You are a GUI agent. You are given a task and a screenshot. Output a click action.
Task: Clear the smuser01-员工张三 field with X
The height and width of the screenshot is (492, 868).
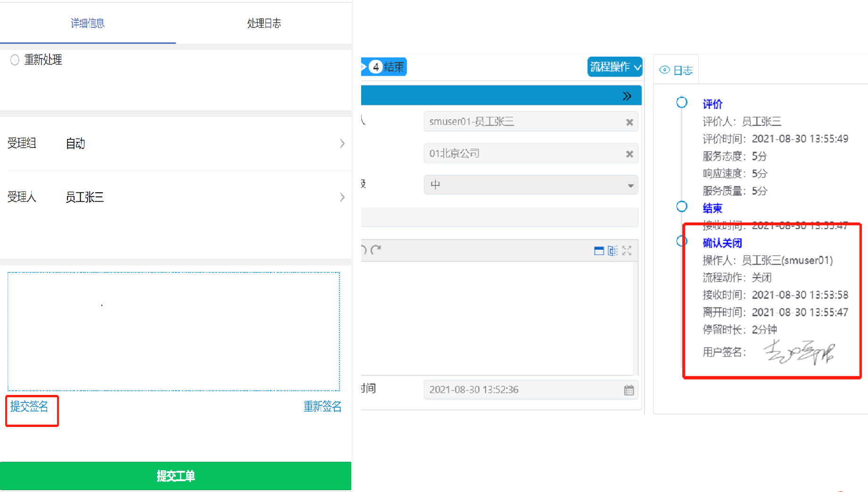[x=629, y=123]
